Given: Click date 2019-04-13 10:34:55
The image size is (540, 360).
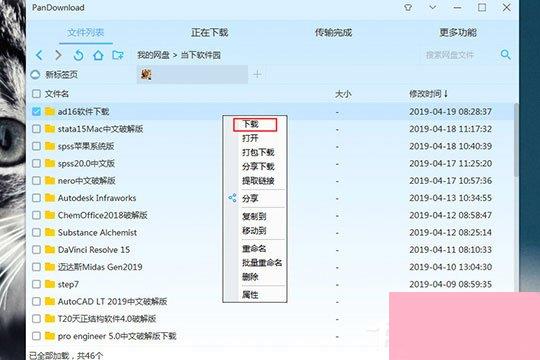Looking at the screenshot, I should point(450,198).
